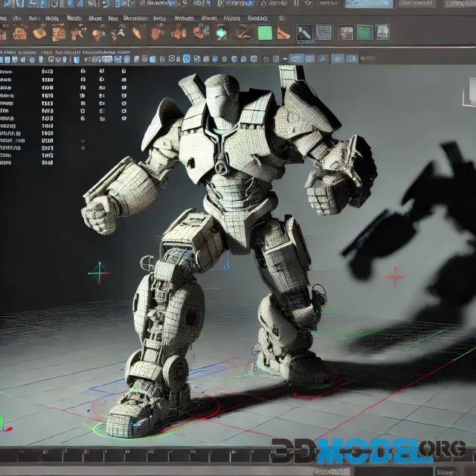Click the highlighted light-blue field in top bar
This screenshot has height=476, width=476.
coord(369,4)
